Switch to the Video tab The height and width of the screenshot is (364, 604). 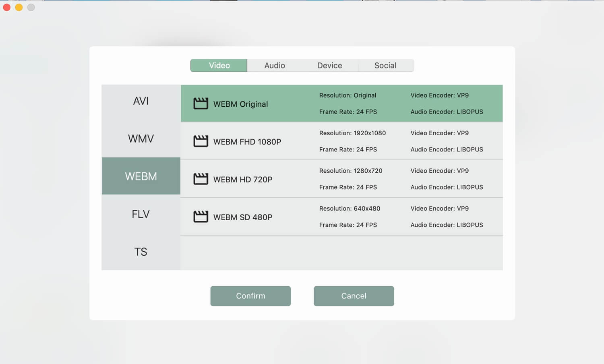[x=219, y=66]
